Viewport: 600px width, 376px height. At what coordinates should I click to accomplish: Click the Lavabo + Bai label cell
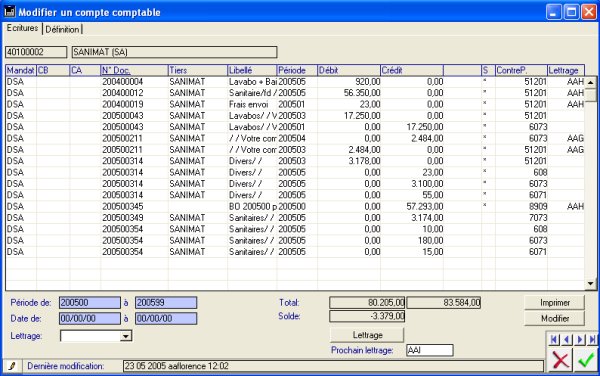252,81
